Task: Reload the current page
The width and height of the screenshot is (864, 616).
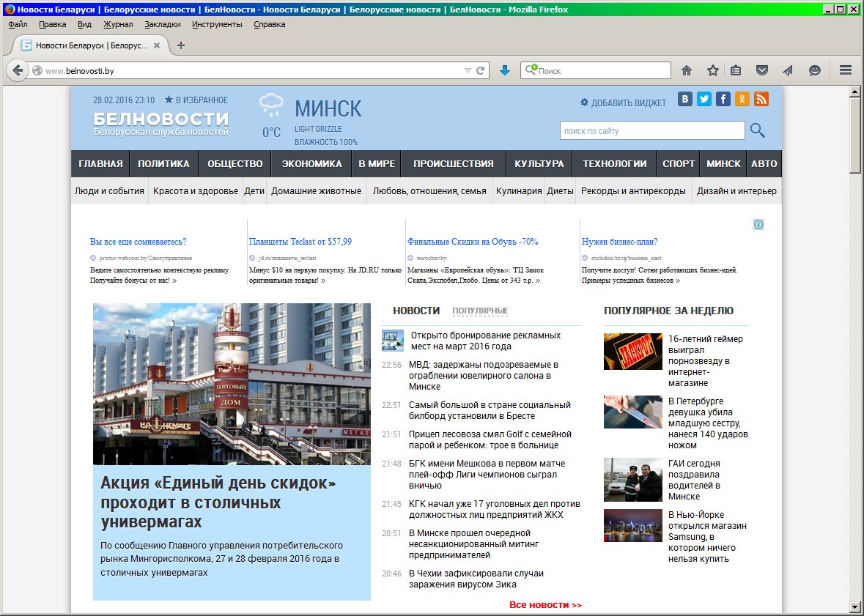Action: pyautogui.click(x=481, y=71)
